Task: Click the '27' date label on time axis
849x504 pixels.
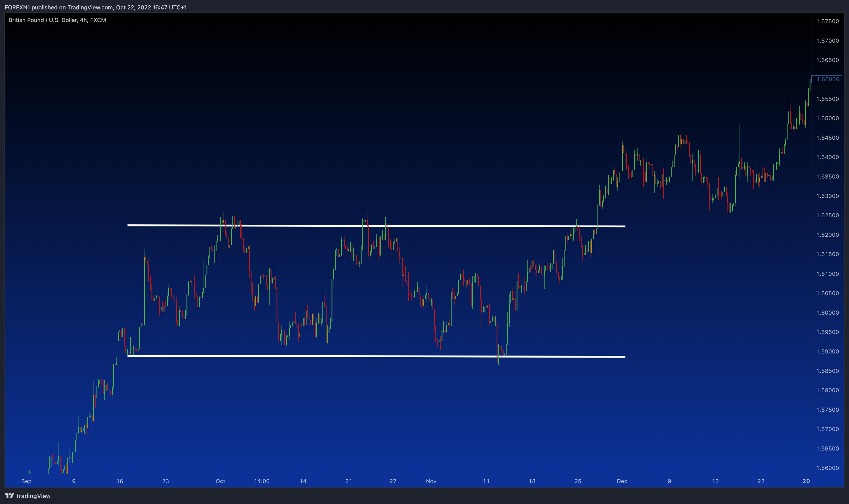Action: [x=393, y=481]
